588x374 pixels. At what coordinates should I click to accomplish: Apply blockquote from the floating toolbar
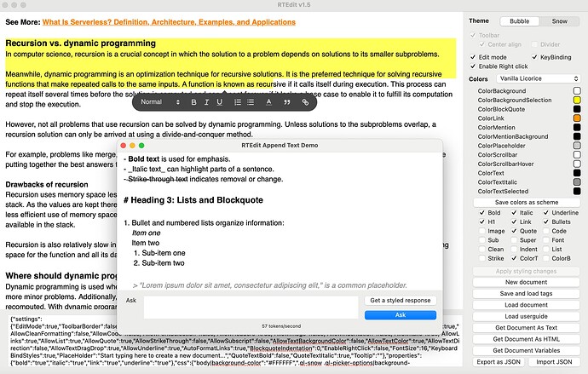[287, 102]
